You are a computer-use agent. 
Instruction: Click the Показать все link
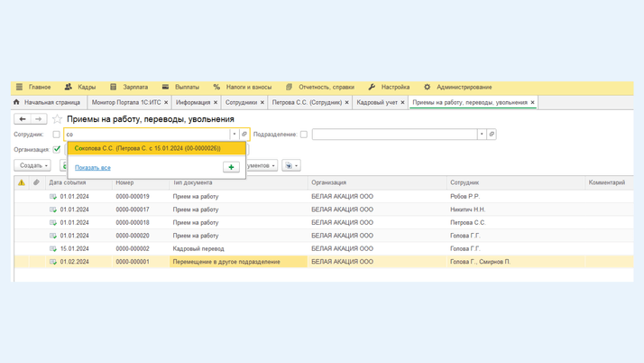(93, 167)
